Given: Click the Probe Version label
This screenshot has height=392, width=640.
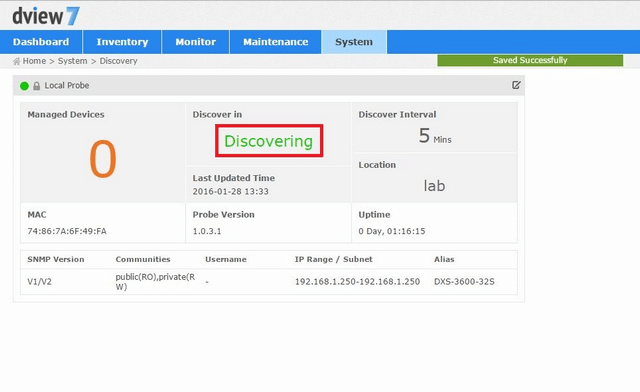Looking at the screenshot, I should point(223,215).
